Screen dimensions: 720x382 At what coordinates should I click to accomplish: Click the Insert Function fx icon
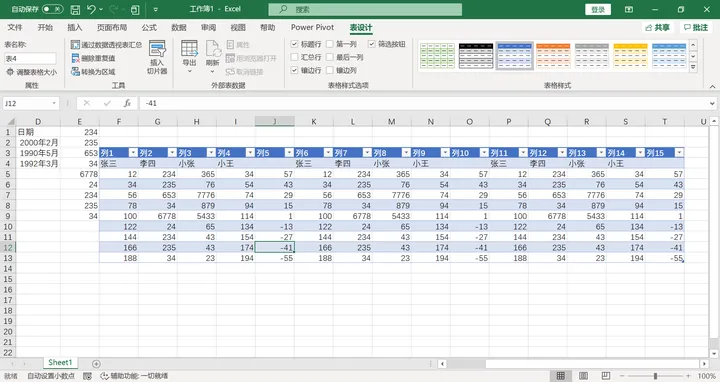point(127,103)
